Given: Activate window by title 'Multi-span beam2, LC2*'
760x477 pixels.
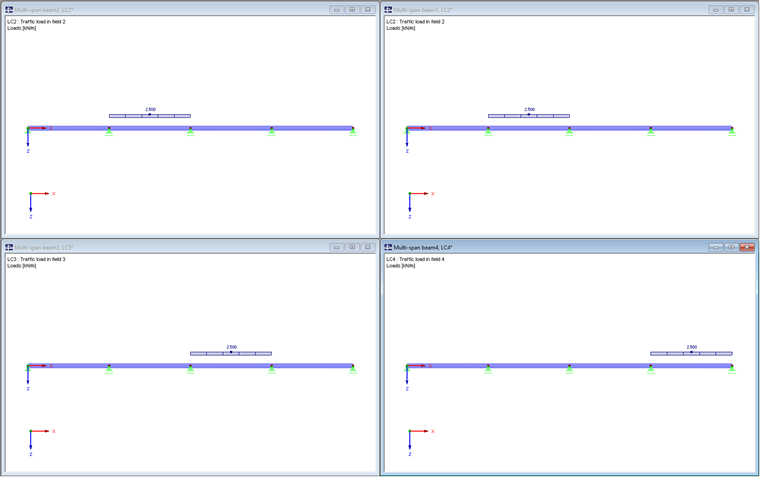Looking at the screenshot, I should (x=44, y=10).
